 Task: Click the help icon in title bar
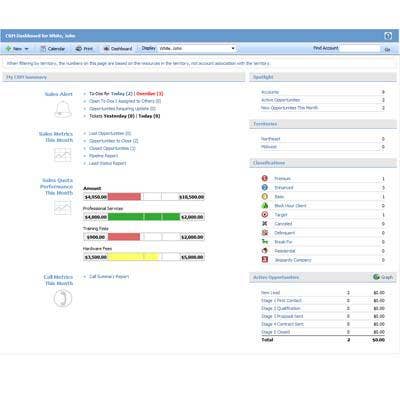[388, 36]
